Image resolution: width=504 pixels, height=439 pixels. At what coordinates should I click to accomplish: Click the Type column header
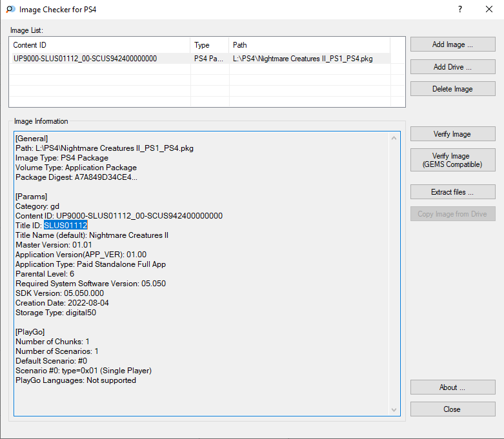[x=210, y=45]
